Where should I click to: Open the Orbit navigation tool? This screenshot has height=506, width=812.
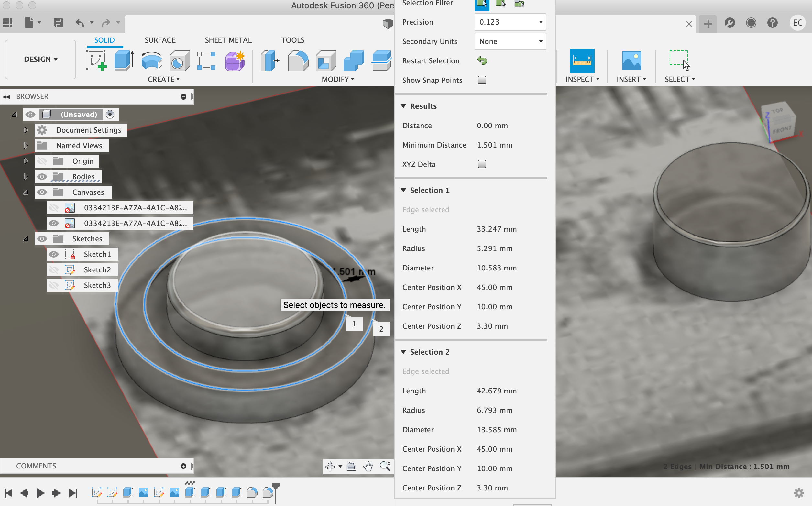(330, 466)
